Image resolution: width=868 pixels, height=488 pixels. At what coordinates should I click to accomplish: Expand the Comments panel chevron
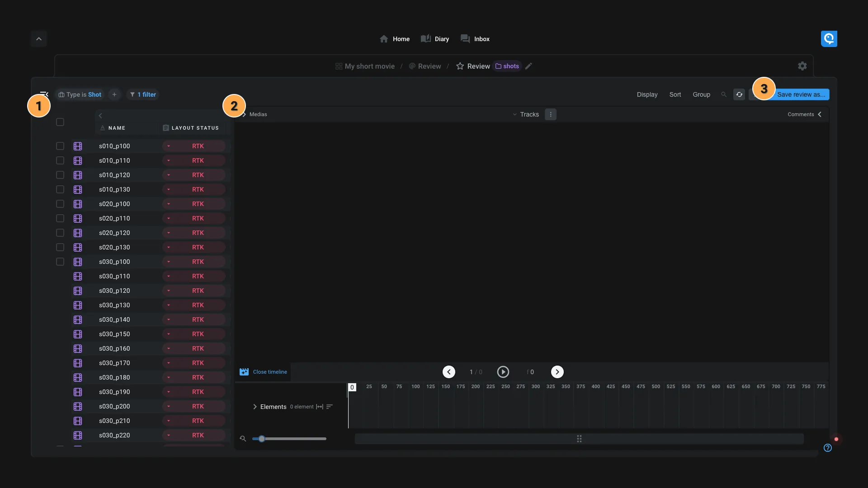pos(820,114)
